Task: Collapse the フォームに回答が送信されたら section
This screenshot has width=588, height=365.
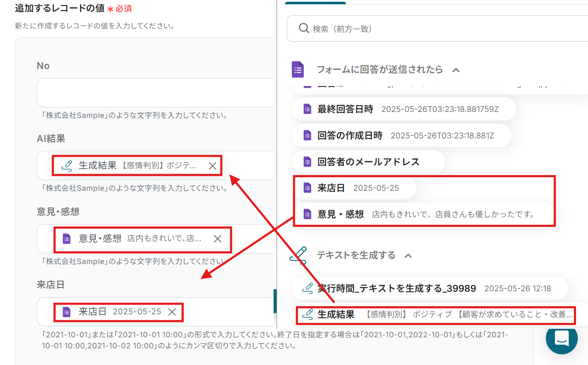Action: coord(456,70)
